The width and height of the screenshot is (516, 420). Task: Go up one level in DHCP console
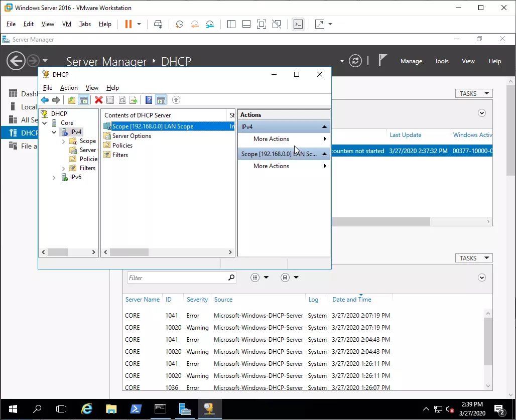[72, 100]
